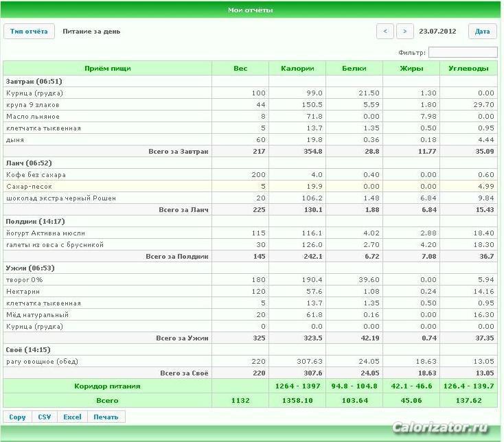The image size is (504, 442).
Task: Select the Сахар-песок row
Action: click(250, 186)
